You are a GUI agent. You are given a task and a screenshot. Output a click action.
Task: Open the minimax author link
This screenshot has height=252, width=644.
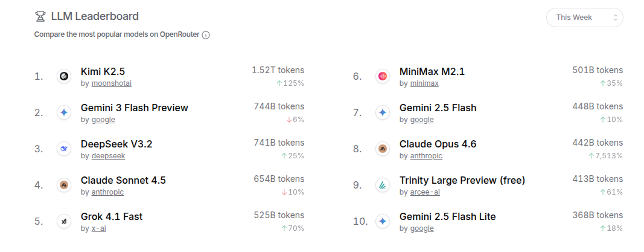pyautogui.click(x=424, y=83)
